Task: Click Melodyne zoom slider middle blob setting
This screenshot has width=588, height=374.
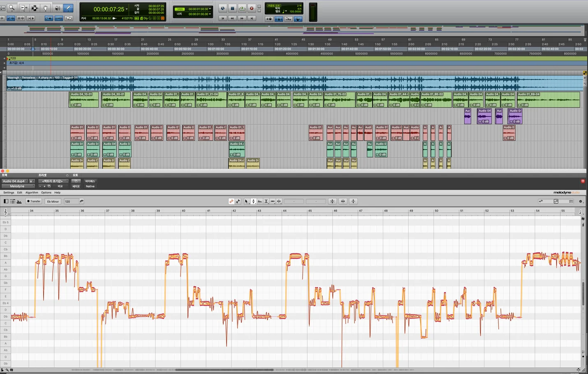Action: [x=556, y=201]
